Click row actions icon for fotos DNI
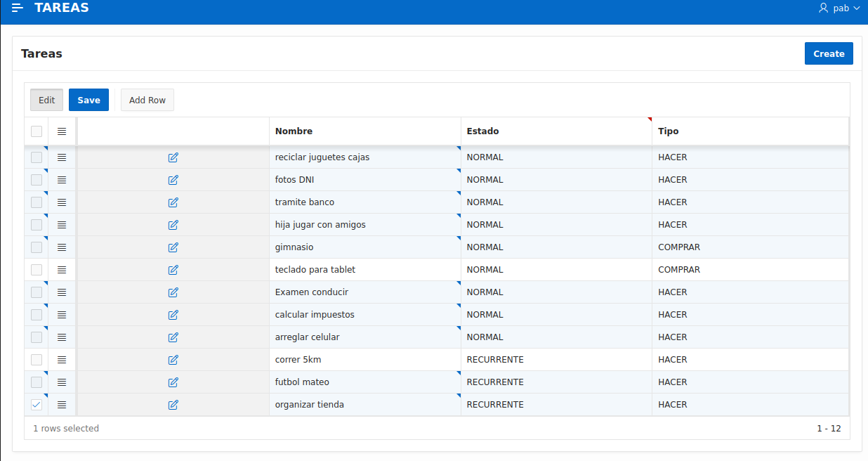This screenshot has height=461, width=868. [x=61, y=179]
